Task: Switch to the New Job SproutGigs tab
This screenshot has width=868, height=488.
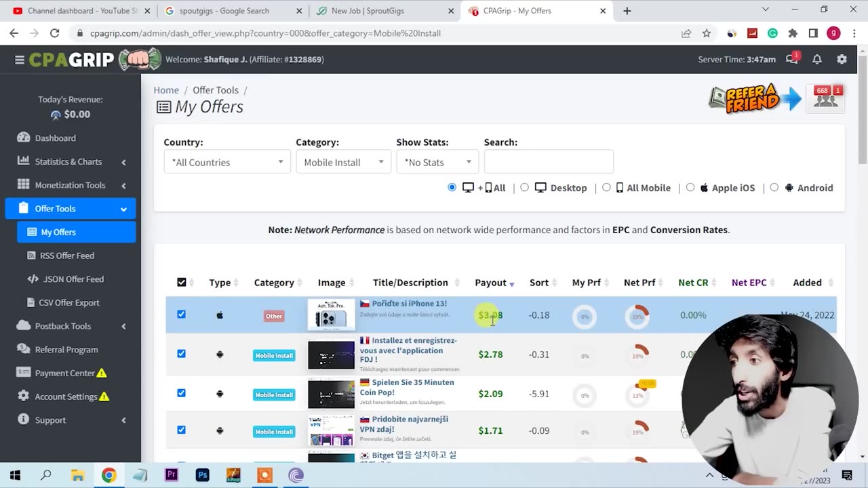Action: 384,11
